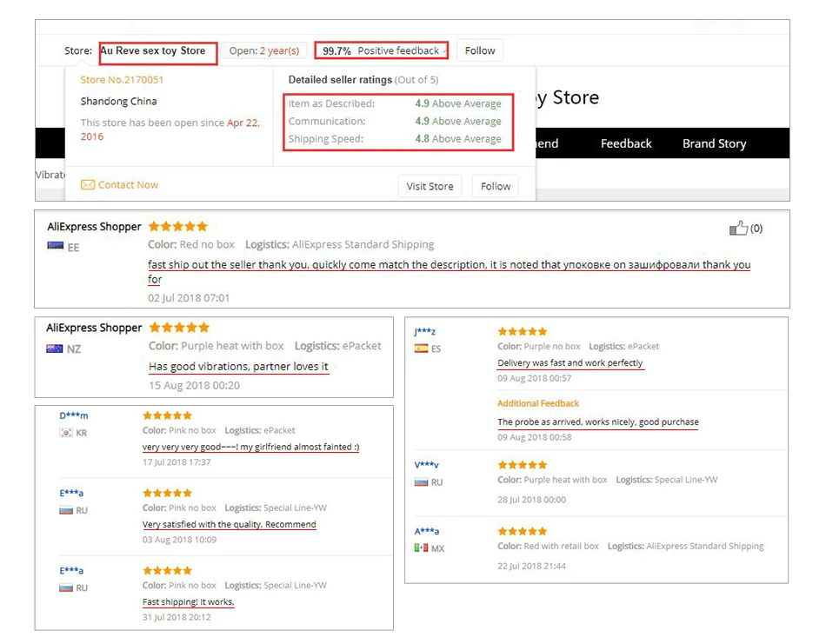Click star rating on Very satisfied review
This screenshot has width=826, height=644.
[x=167, y=493]
